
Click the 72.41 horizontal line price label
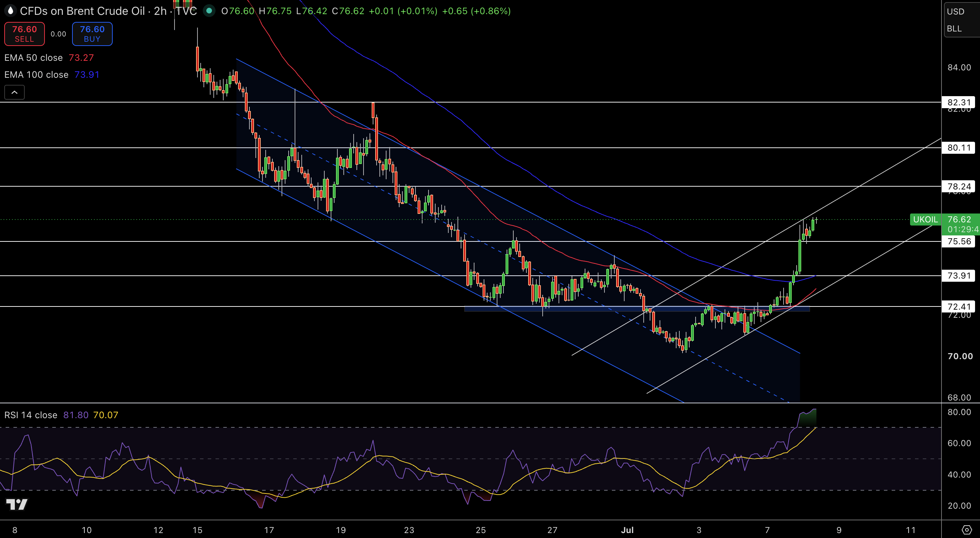(958, 306)
